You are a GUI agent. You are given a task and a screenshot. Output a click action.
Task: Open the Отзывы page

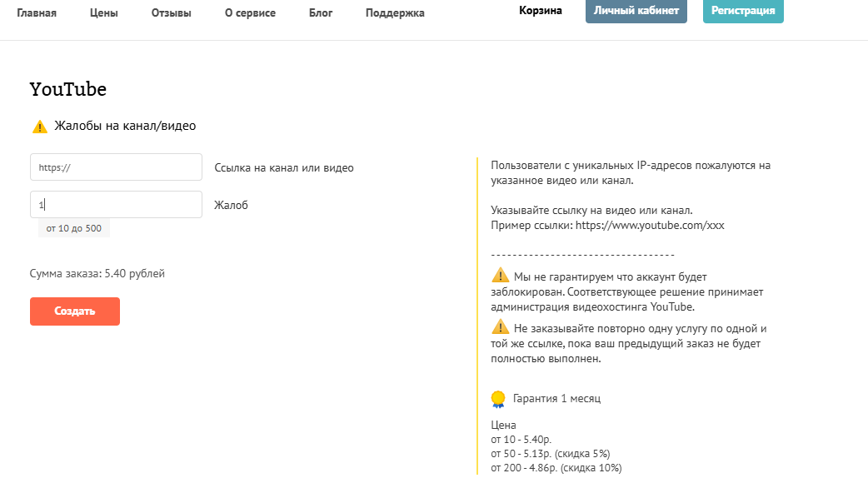[x=171, y=12]
